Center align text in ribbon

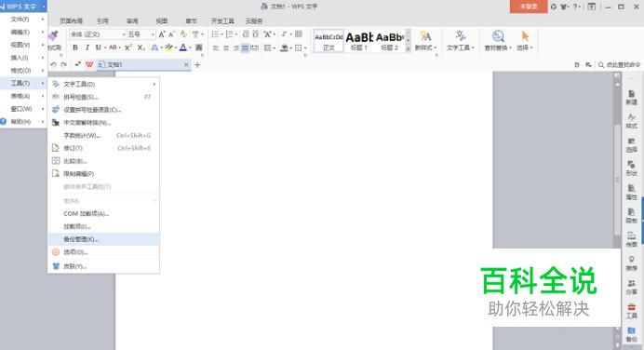[x=225, y=48]
